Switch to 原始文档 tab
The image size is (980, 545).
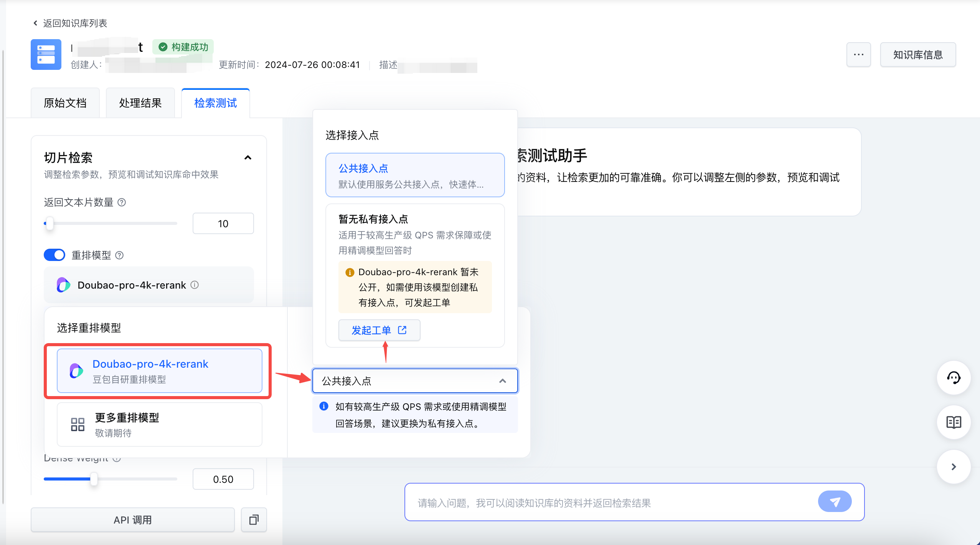[x=65, y=103]
